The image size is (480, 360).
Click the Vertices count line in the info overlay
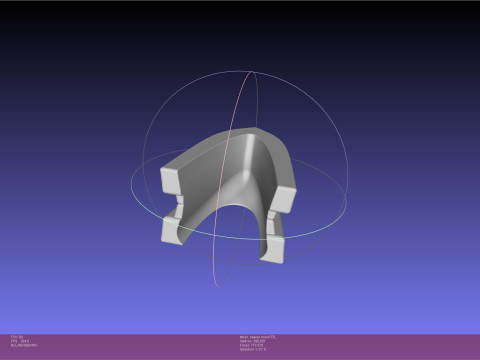point(252,341)
